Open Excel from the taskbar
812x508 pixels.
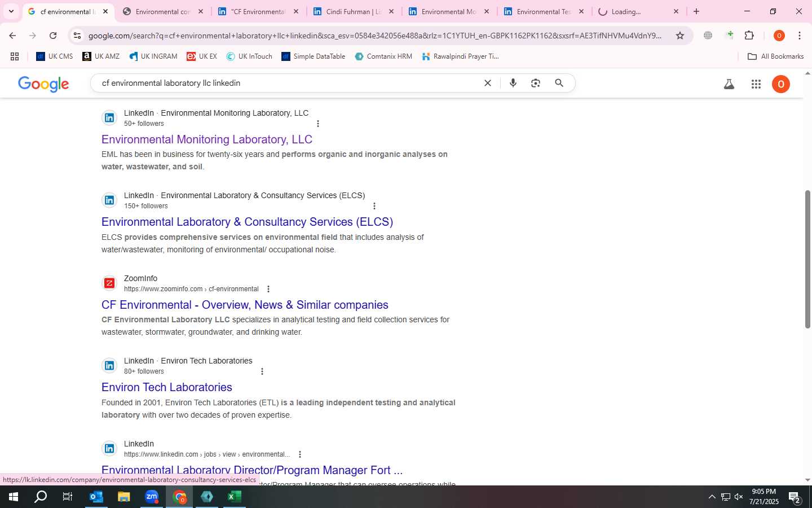tap(235, 497)
